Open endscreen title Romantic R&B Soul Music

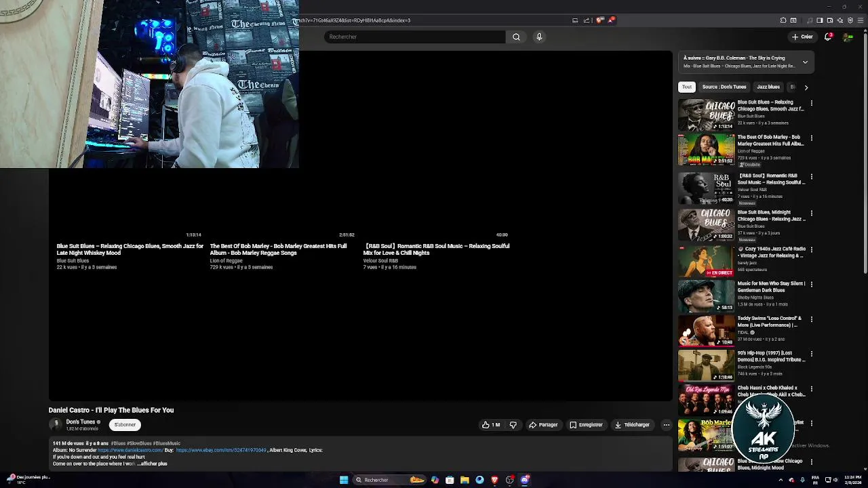coord(436,249)
